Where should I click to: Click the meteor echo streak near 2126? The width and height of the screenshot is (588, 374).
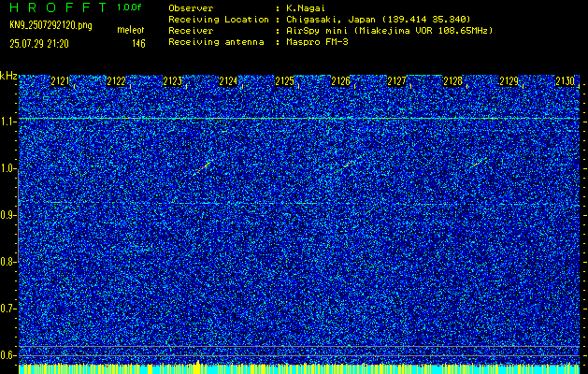click(x=348, y=165)
